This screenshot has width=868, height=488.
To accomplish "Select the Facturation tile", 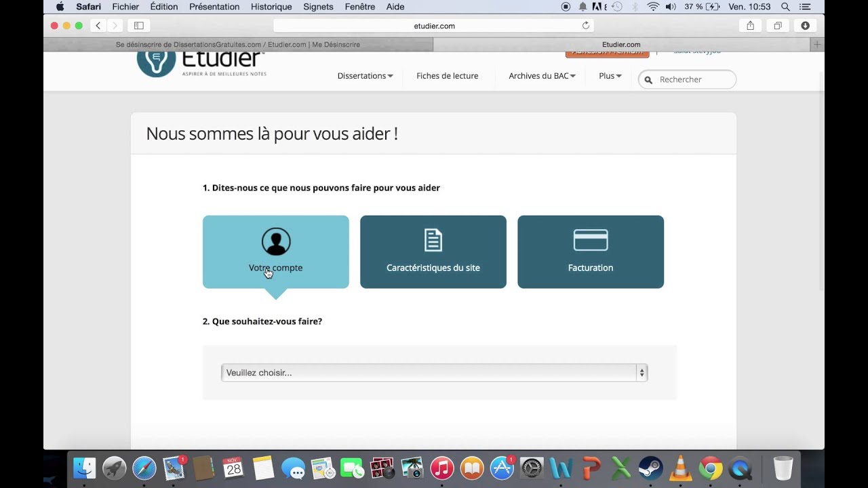I will click(591, 252).
